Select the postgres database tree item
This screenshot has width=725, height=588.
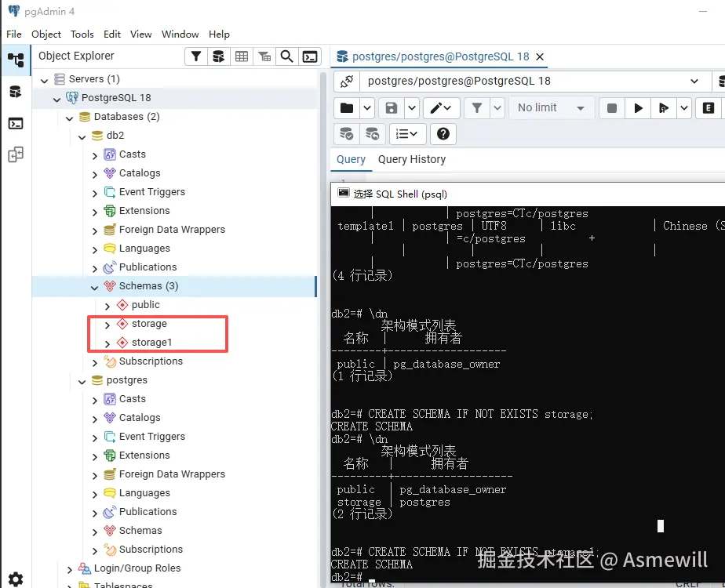126,380
